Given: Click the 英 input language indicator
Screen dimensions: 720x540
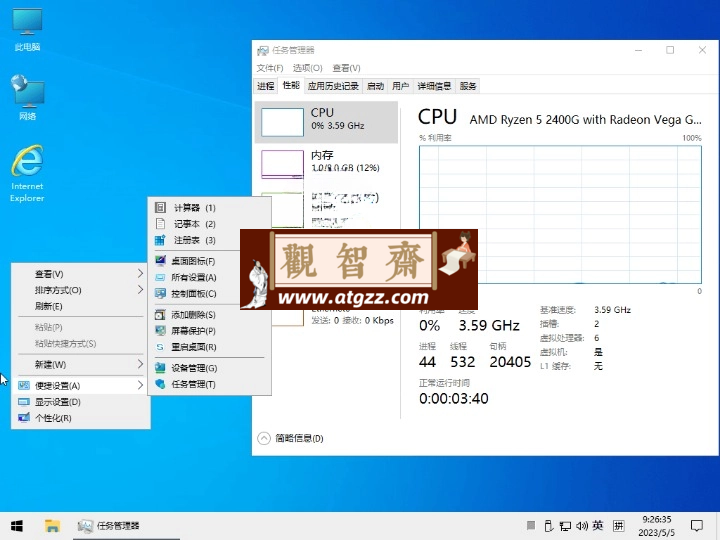Looking at the screenshot, I should tap(598, 526).
